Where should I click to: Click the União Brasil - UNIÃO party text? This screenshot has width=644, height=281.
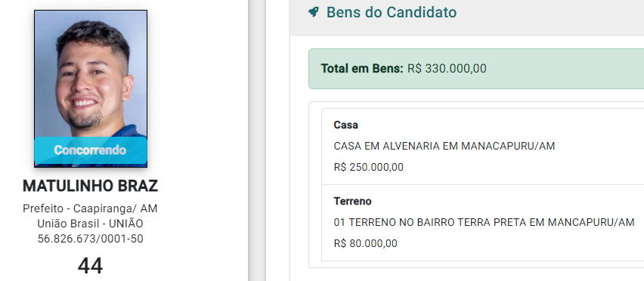pyautogui.click(x=91, y=224)
